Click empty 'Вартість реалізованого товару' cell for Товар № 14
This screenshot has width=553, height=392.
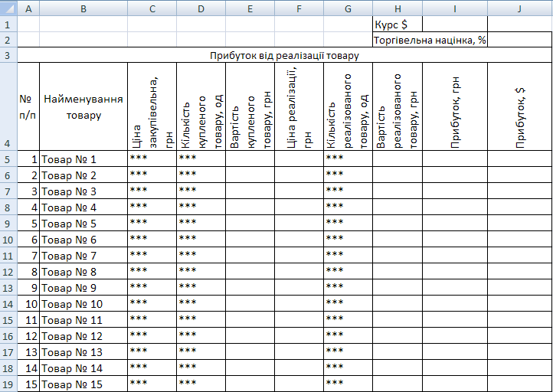pos(398,368)
